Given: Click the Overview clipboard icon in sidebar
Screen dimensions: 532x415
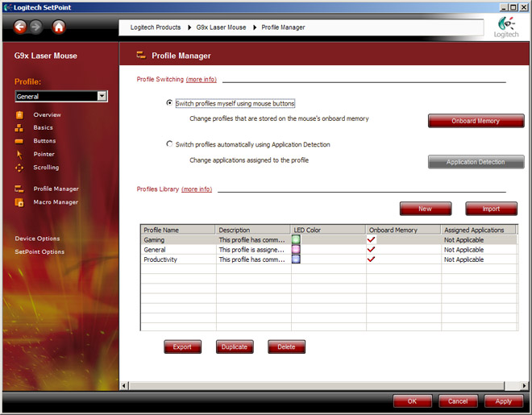Looking at the screenshot, I should point(19,115).
